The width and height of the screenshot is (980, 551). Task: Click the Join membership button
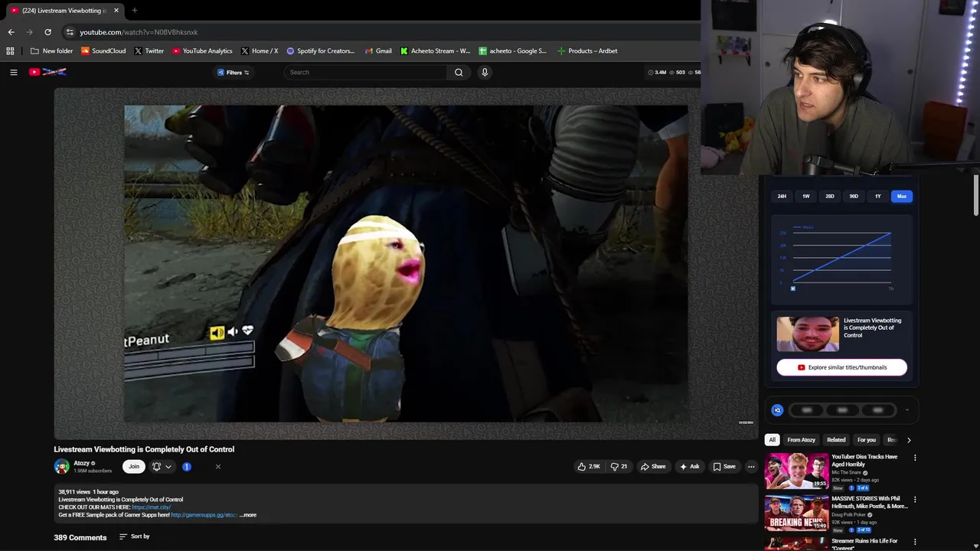click(134, 466)
